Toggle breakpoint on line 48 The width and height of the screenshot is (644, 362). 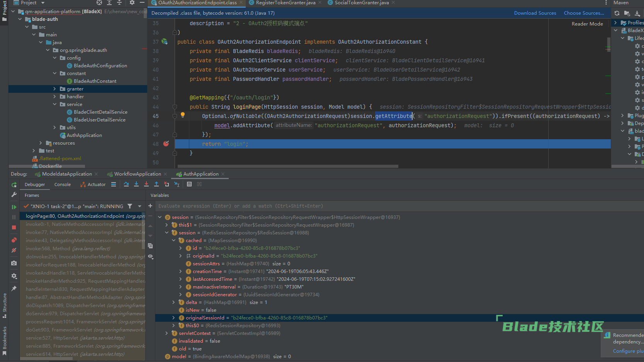point(166,144)
